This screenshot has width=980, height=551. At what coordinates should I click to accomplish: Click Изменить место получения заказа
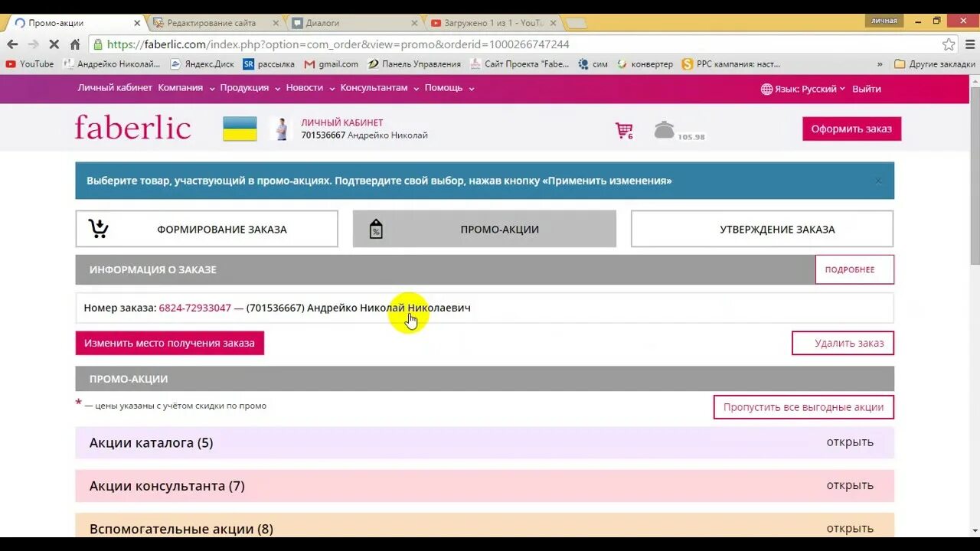click(x=169, y=343)
